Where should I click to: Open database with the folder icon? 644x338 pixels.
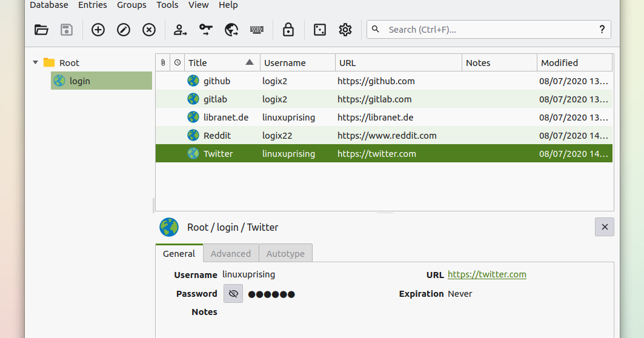pos(41,30)
